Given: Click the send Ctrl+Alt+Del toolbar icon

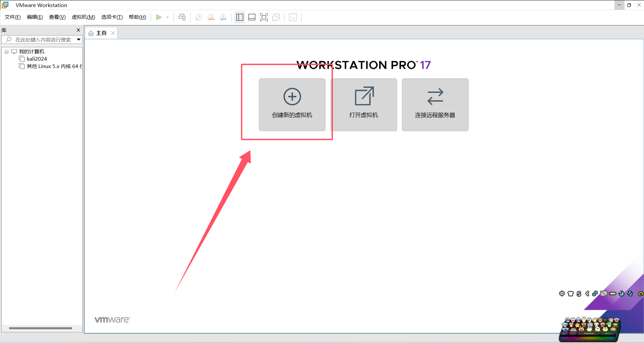Looking at the screenshot, I should (x=182, y=17).
